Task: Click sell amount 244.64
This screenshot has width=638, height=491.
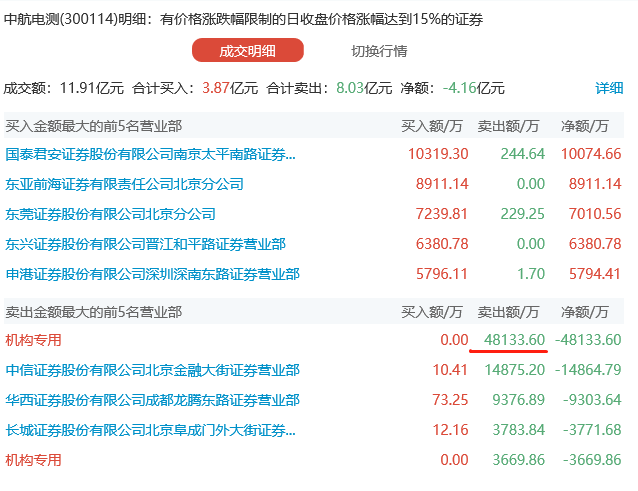Action: point(523,154)
